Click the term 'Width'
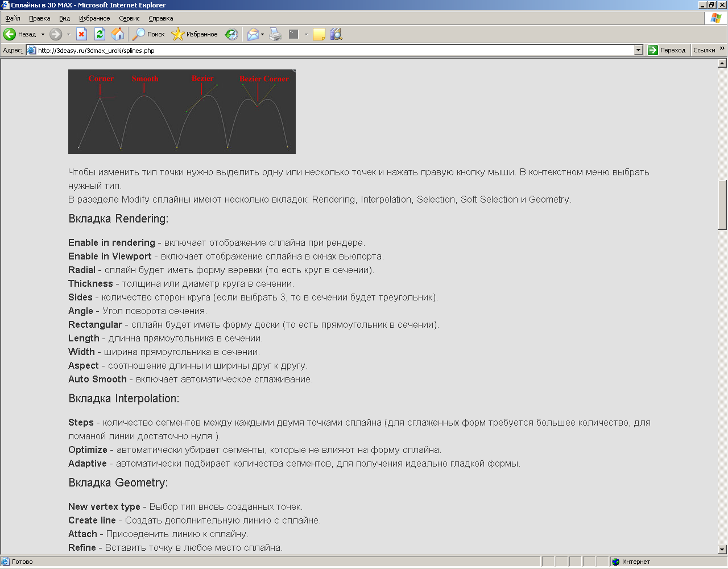The width and height of the screenshot is (728, 569). tap(81, 352)
